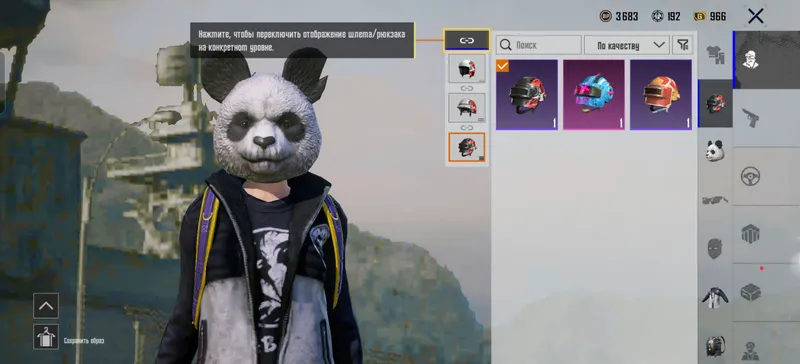This screenshot has width=800, height=364.
Task: Select the orange and red helmet skin
Action: tap(661, 95)
